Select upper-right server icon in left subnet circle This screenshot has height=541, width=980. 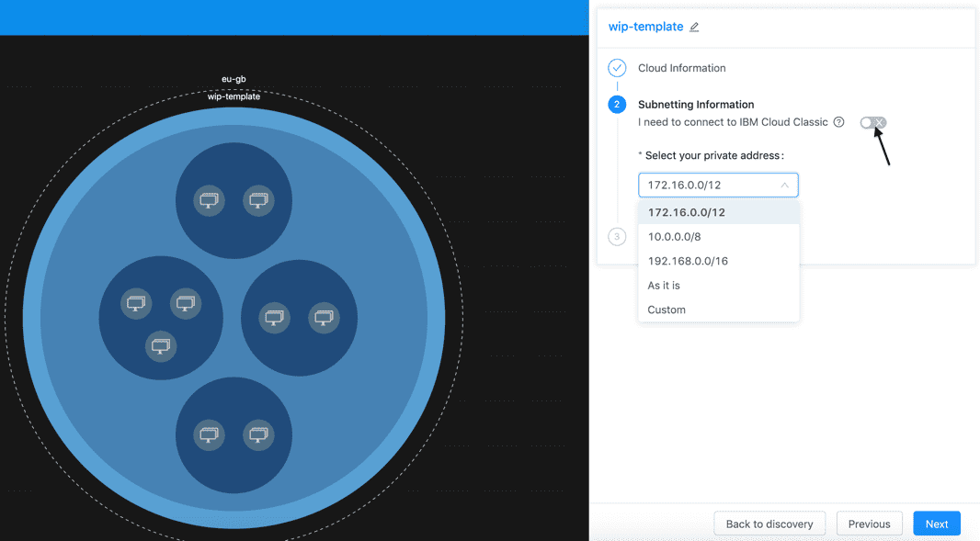tap(186, 304)
